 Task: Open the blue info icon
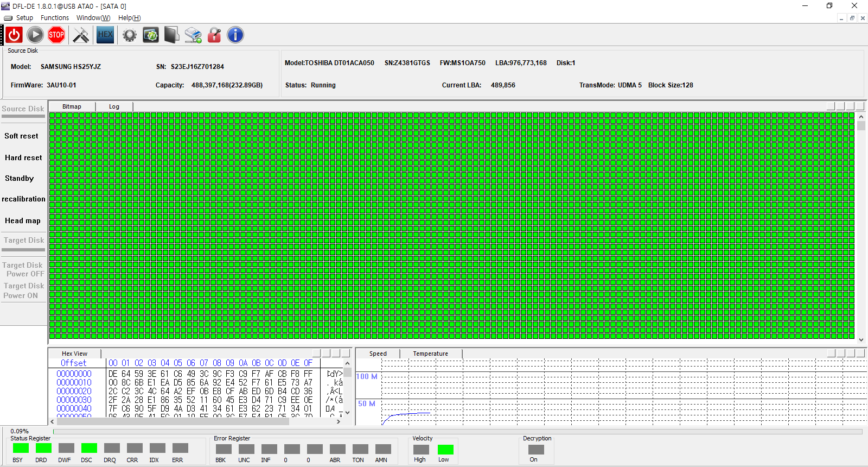coord(235,35)
